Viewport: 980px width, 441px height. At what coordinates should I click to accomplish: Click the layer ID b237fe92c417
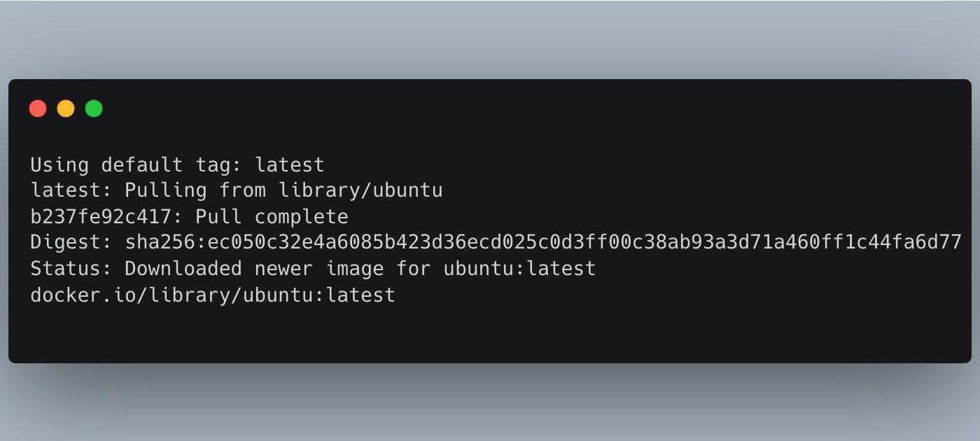coord(101,216)
